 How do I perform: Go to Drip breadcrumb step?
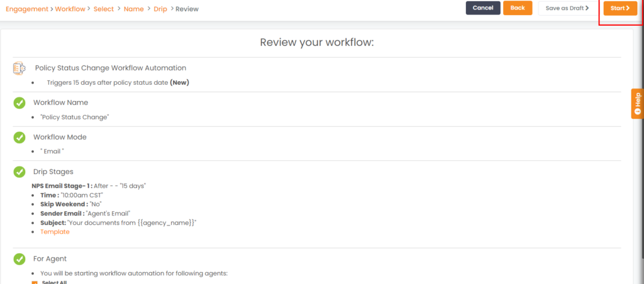pyautogui.click(x=160, y=9)
